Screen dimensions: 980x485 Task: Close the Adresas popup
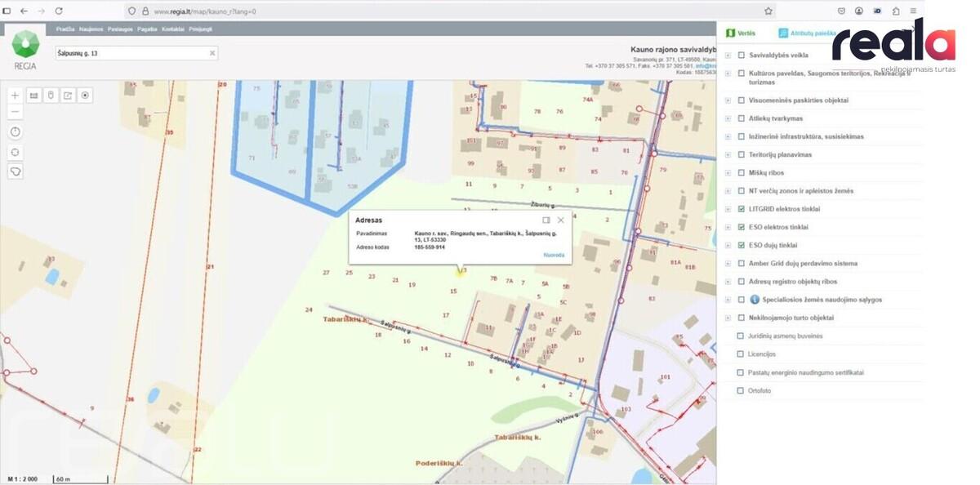click(560, 220)
